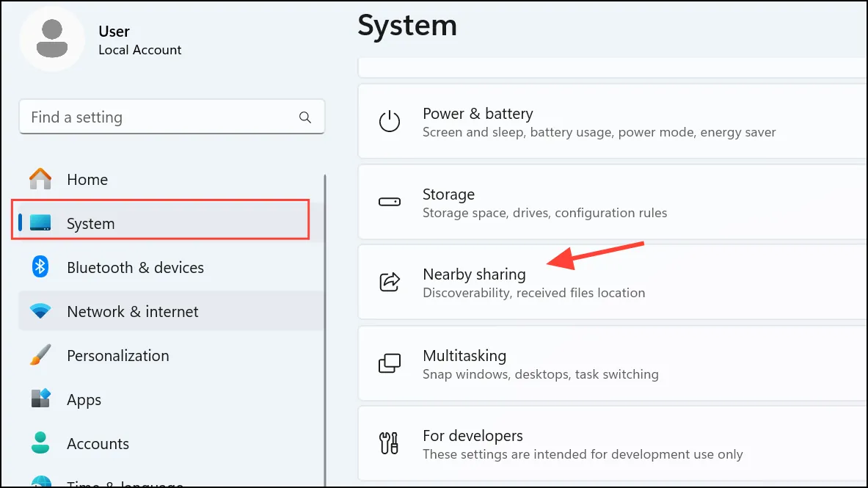Open the Accounts settings category
Viewport: 868px width, 488px height.
click(172, 443)
